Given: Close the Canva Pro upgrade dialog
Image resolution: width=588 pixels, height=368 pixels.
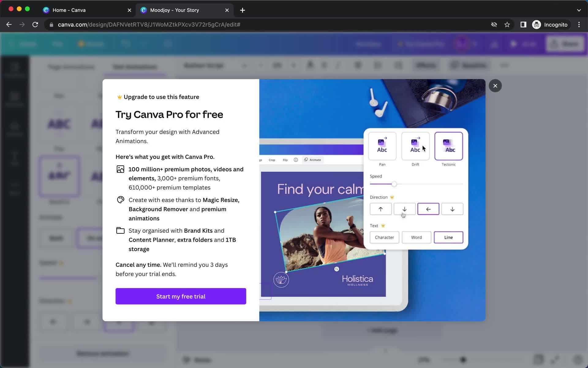Looking at the screenshot, I should point(495,86).
